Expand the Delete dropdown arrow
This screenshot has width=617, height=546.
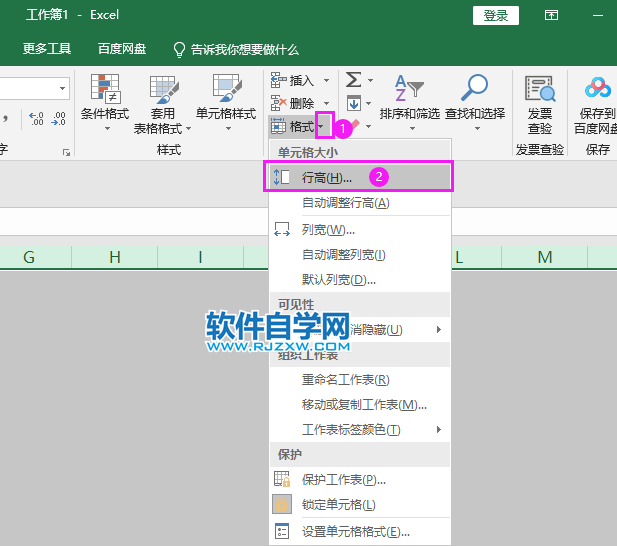pos(327,103)
